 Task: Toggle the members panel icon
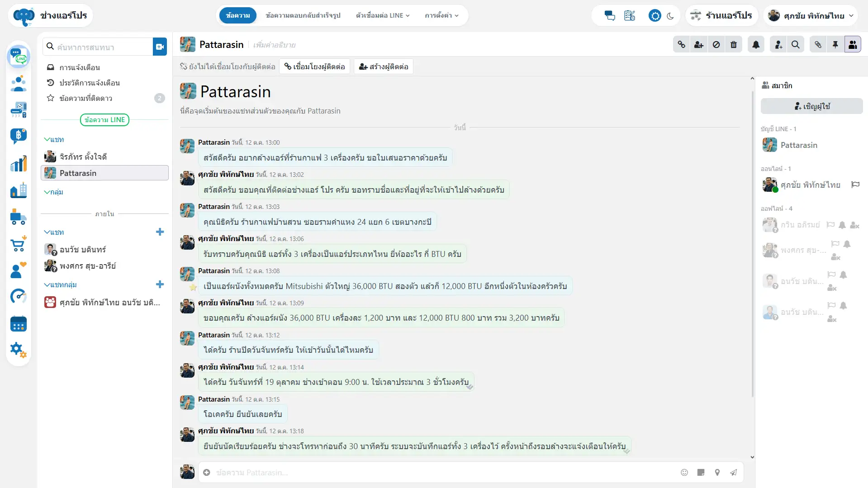tap(853, 44)
